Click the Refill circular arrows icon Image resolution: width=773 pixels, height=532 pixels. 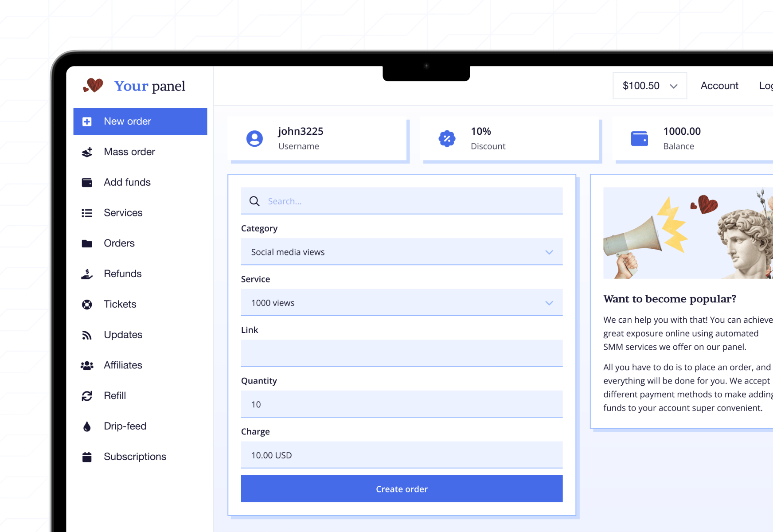coord(87,396)
